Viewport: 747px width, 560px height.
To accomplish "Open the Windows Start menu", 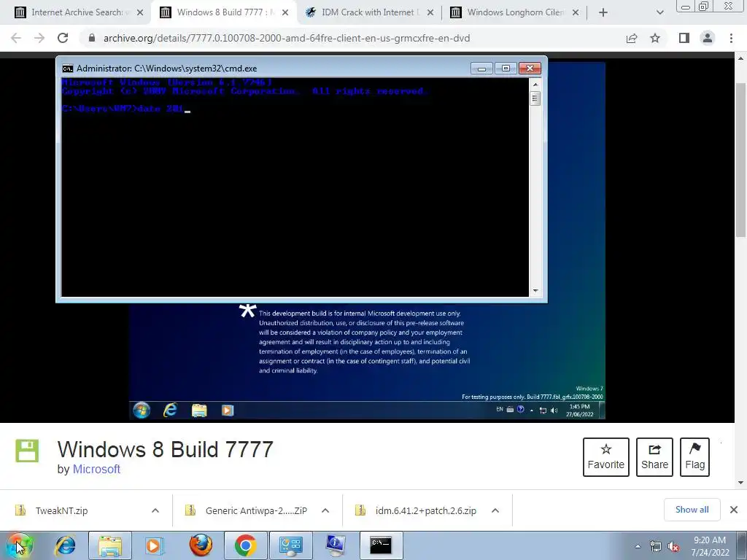I will click(19, 545).
